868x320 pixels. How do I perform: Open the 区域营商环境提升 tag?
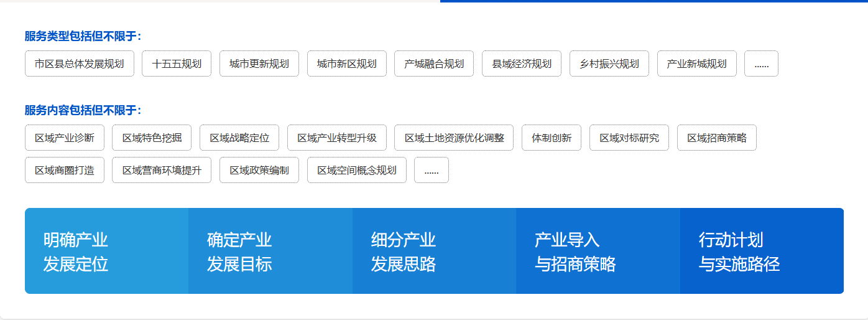tap(162, 170)
